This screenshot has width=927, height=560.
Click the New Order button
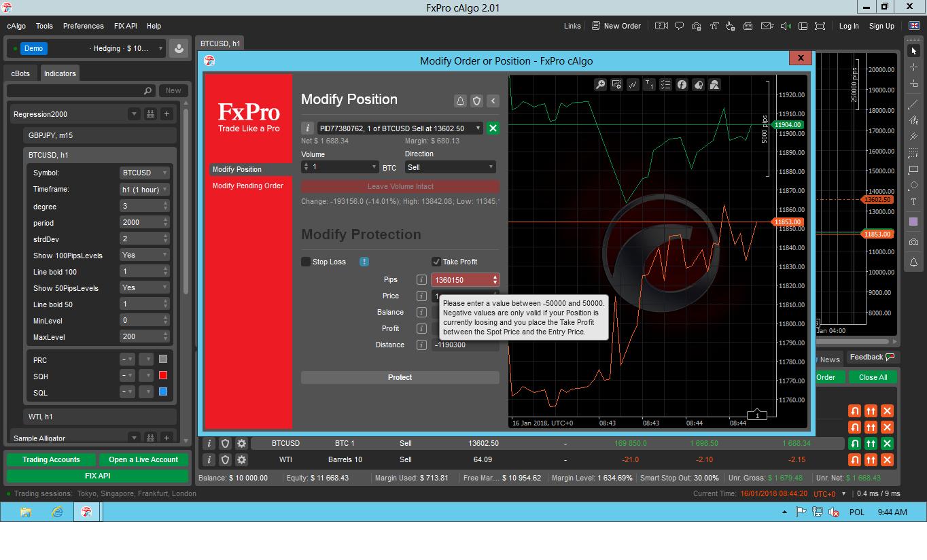coord(616,26)
